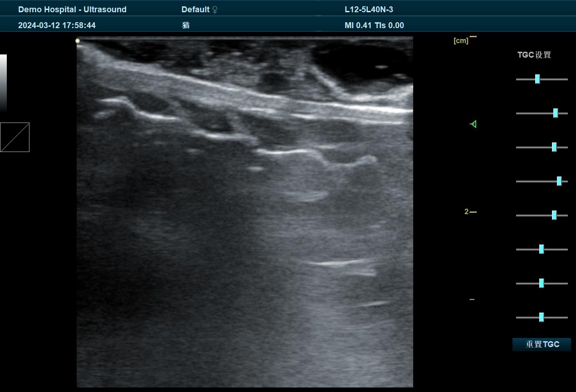The width and height of the screenshot is (576, 392).
Task: Click the green focus position triangle marker
Action: [473, 124]
